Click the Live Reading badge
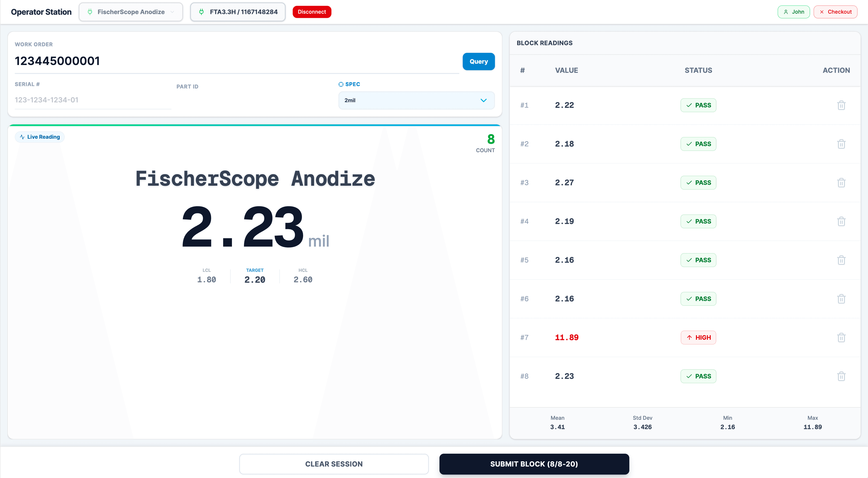The image size is (868, 478). pyautogui.click(x=39, y=137)
